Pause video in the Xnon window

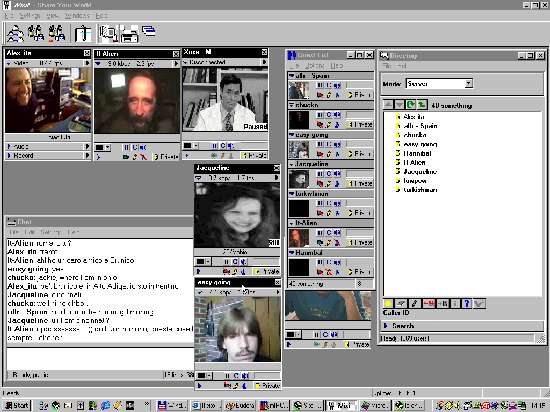click(x=215, y=146)
